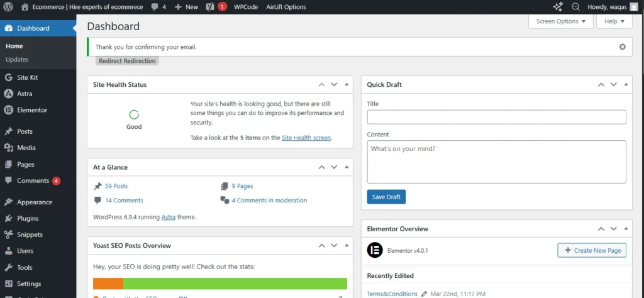Open Media library in the sidebar
Screen dimensions: 644x298
coord(38,148)
